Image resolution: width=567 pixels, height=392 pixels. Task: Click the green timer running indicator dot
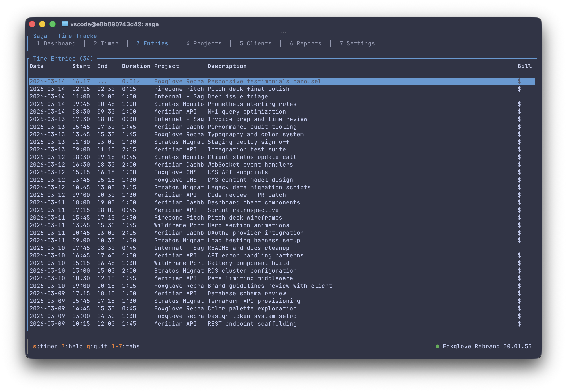click(437, 346)
